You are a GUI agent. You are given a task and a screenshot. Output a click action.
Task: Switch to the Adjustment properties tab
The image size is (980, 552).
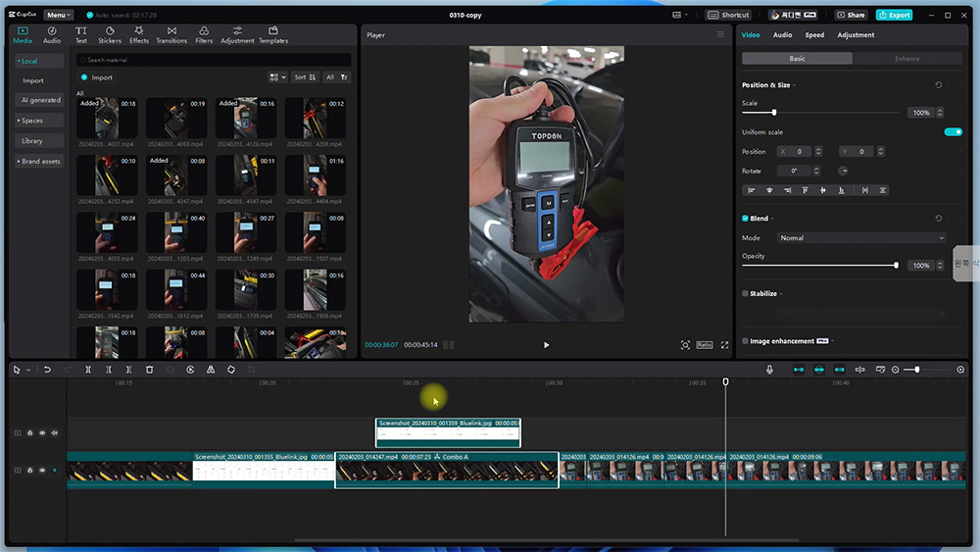coord(856,35)
